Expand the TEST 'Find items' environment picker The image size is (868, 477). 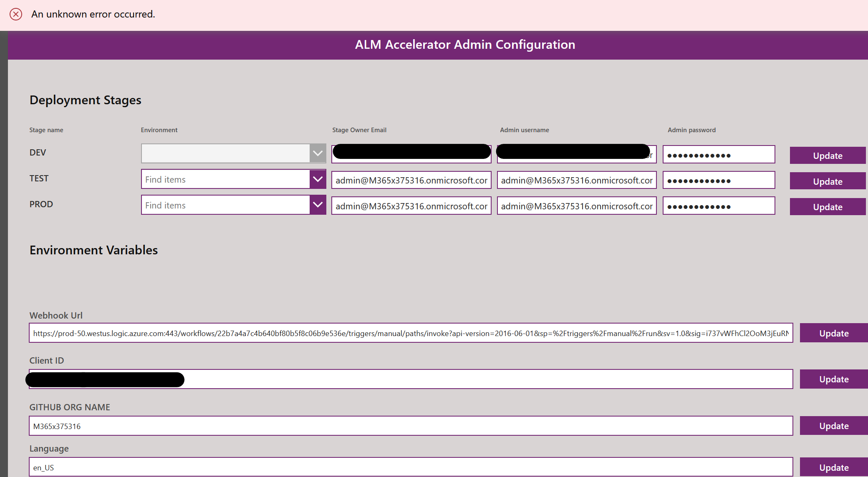coord(318,179)
